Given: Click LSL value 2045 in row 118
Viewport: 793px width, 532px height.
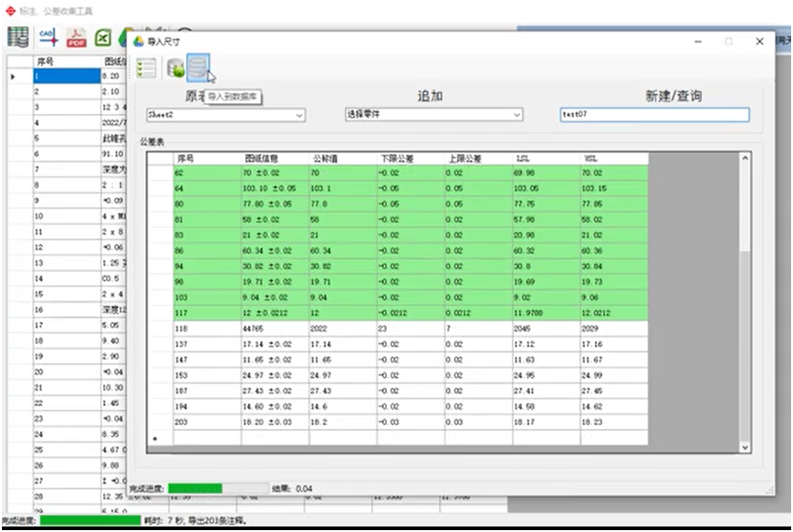Looking at the screenshot, I should click(x=547, y=329).
